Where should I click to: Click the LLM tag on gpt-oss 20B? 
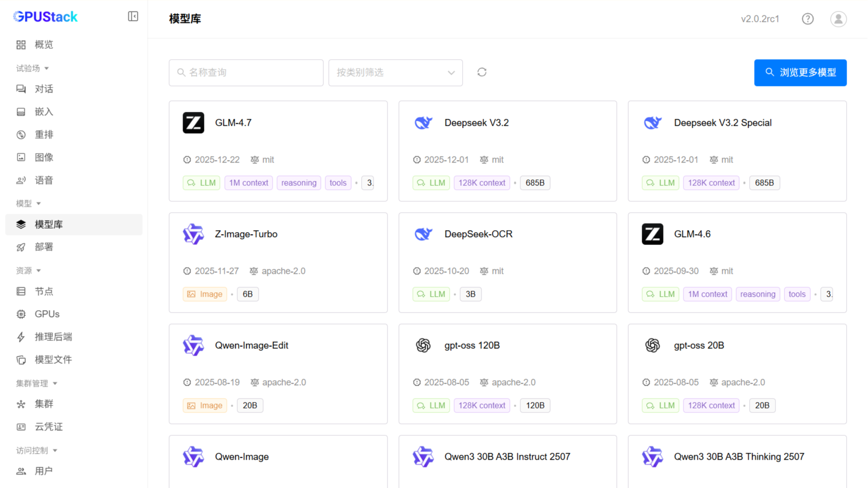pos(660,406)
